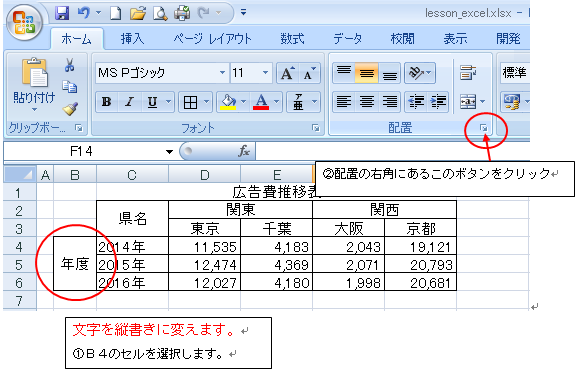Toggle italic formatting

coord(129,102)
